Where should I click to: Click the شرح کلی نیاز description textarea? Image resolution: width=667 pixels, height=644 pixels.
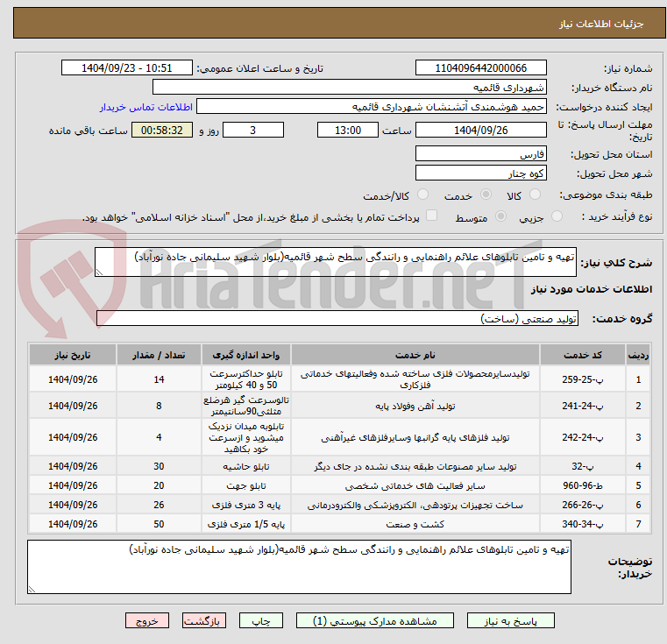[335, 262]
